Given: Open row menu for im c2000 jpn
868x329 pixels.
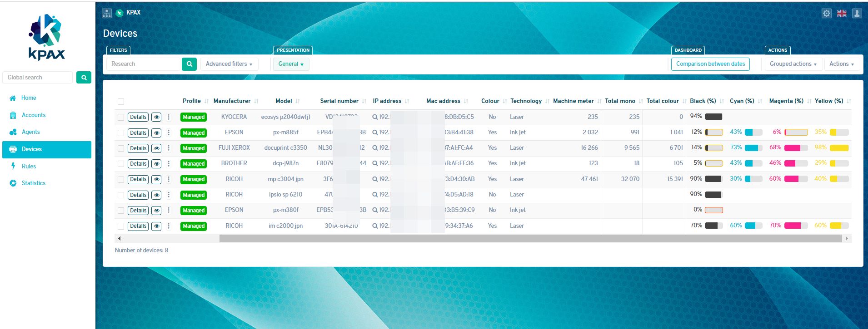Looking at the screenshot, I should coord(169,226).
